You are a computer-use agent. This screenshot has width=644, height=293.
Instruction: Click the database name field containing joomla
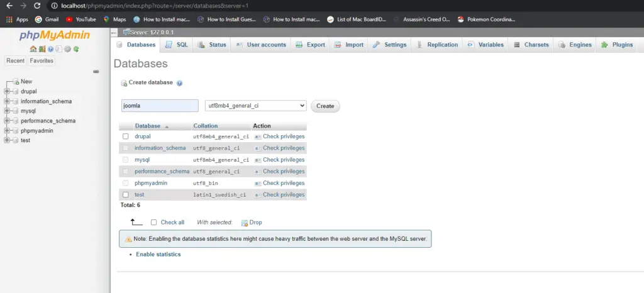click(x=160, y=106)
